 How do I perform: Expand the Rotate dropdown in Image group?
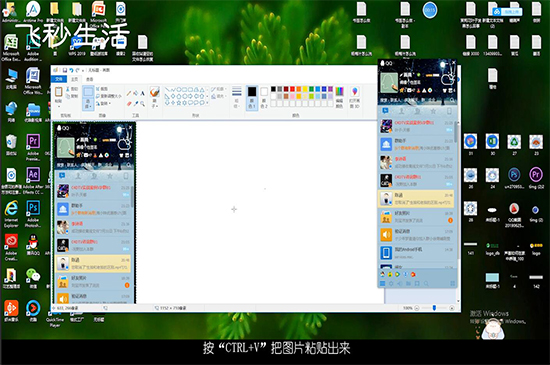(105, 103)
